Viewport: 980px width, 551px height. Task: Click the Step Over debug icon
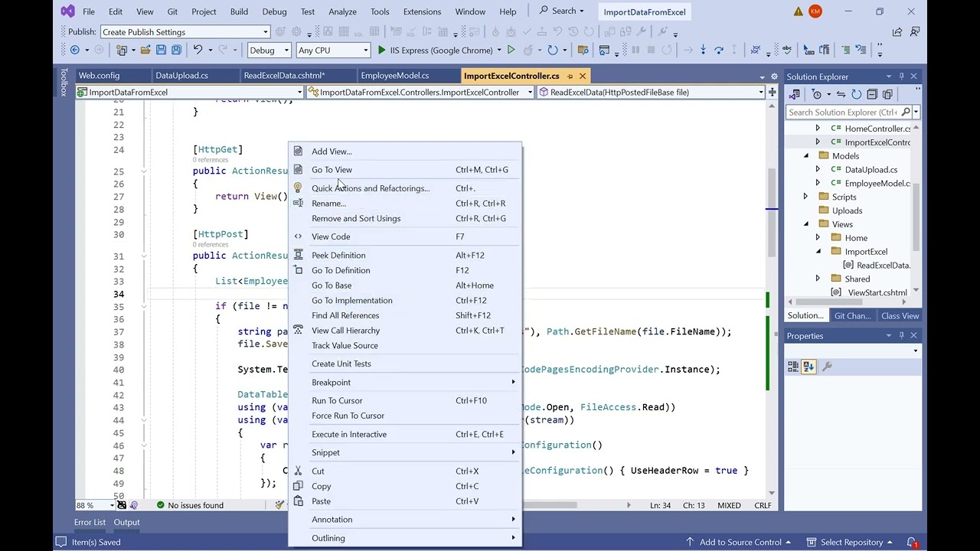point(718,50)
